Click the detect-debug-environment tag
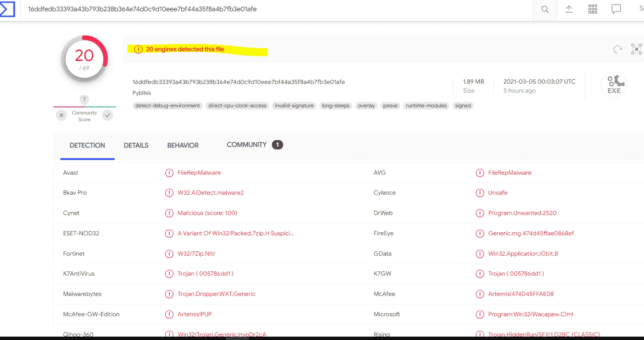Image resolution: width=644 pixels, height=340 pixels. [x=168, y=106]
